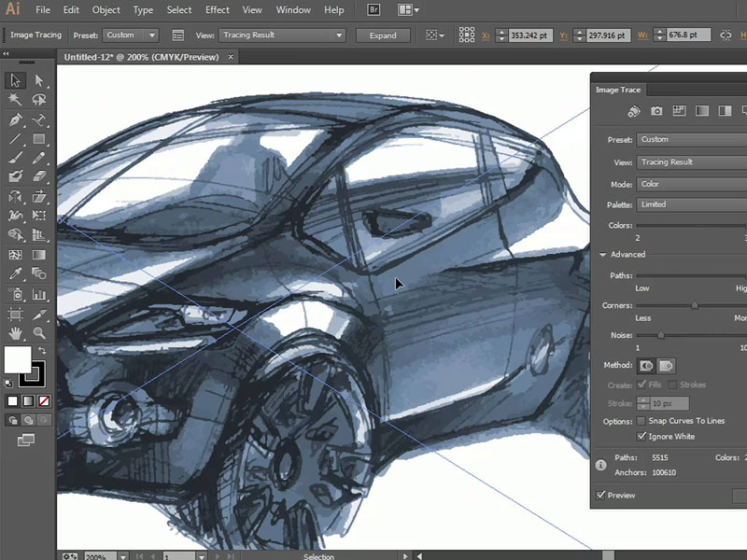Switch to Draw Normal mode
This screenshot has width=747, height=560.
pyautogui.click(x=12, y=420)
